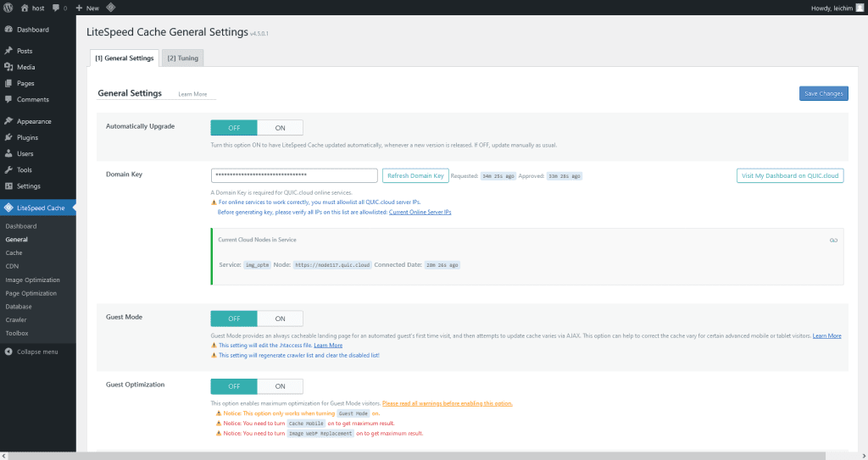868x460 pixels.
Task: Open comments bubble in admin bar
Action: [x=56, y=8]
